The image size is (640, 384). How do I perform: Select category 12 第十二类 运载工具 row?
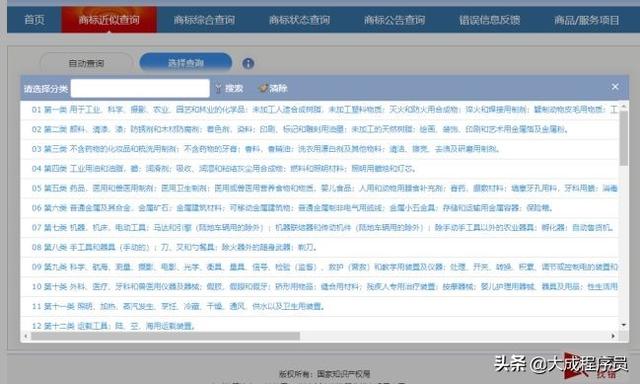coord(319,325)
